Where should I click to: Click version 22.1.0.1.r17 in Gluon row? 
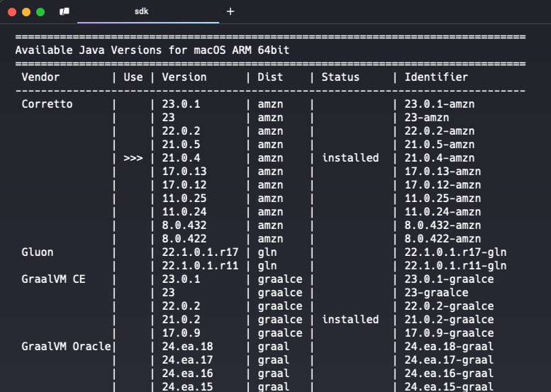pos(200,252)
